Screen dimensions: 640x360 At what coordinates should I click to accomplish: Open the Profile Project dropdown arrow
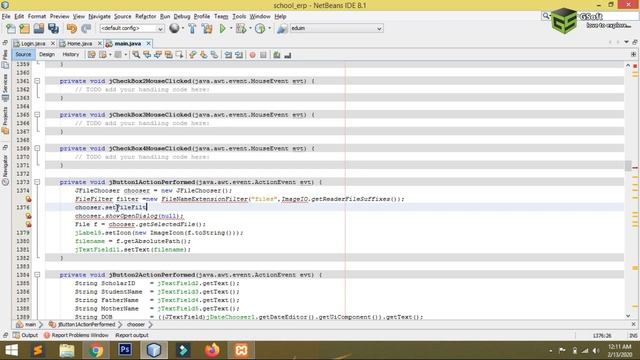coord(269,28)
